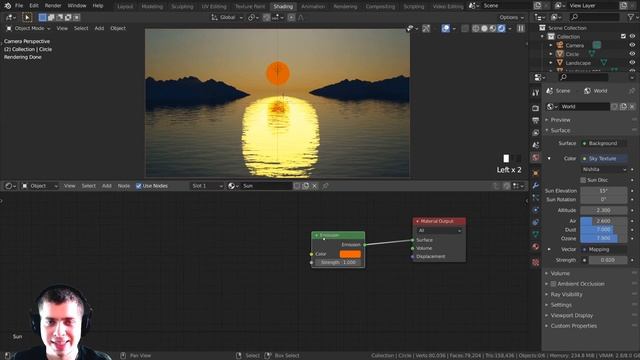The height and width of the screenshot is (360, 640).
Task: Open the viewport Options dropdown
Action: pos(511,18)
